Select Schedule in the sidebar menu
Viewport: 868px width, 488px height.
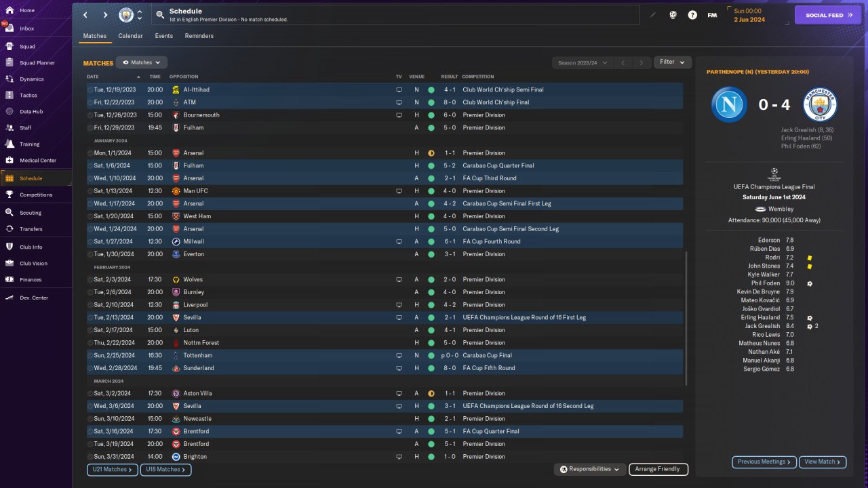[x=35, y=178]
